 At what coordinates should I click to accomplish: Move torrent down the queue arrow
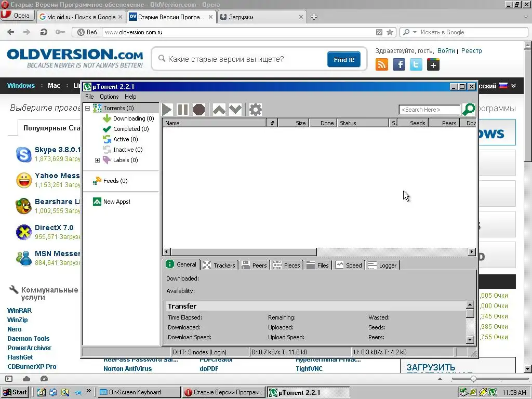[x=235, y=110]
